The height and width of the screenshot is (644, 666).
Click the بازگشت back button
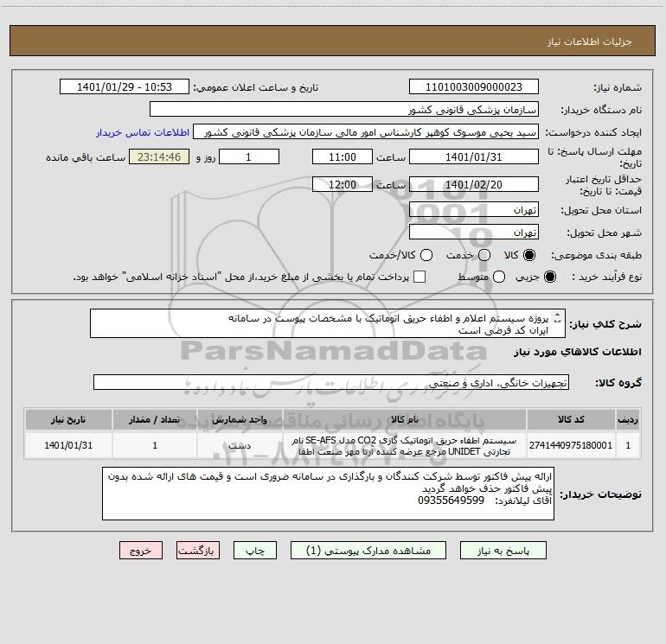click(x=198, y=551)
